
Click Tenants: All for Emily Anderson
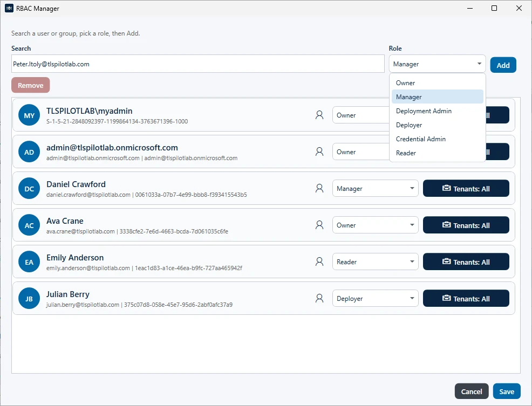[x=466, y=262]
